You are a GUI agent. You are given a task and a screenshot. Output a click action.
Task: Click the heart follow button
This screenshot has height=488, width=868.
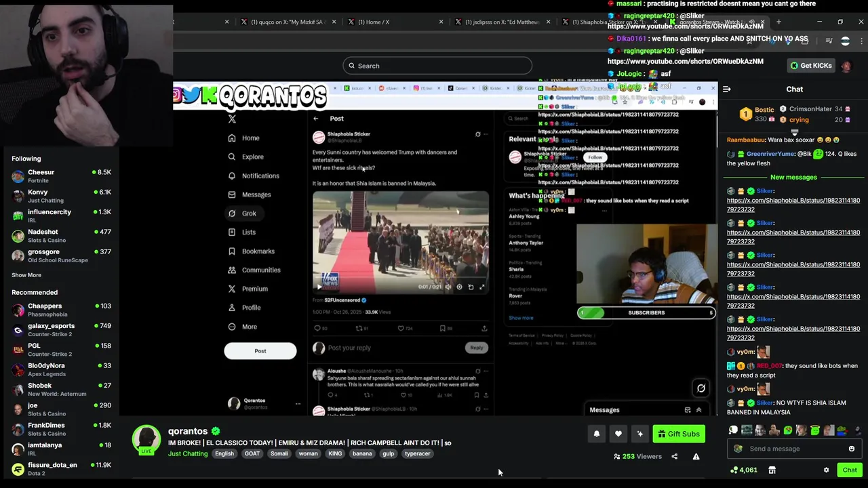(618, 434)
